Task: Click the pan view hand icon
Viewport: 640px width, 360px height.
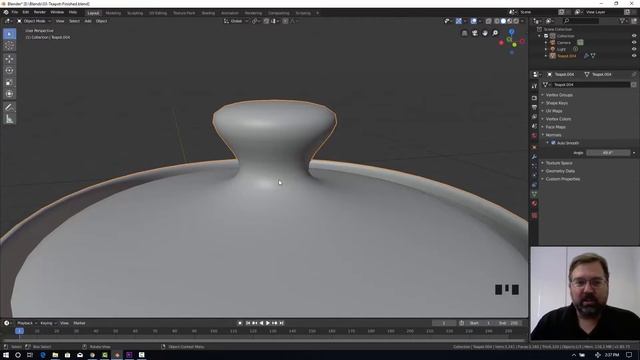Action: (485, 33)
